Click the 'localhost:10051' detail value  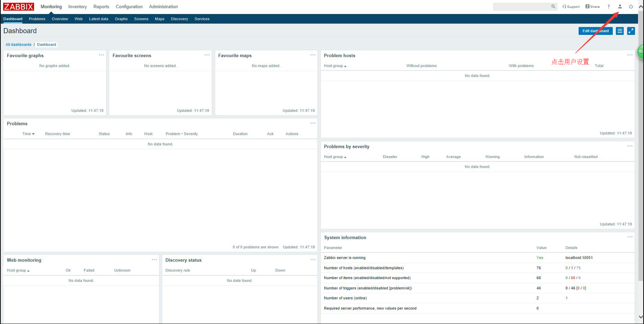click(x=579, y=258)
